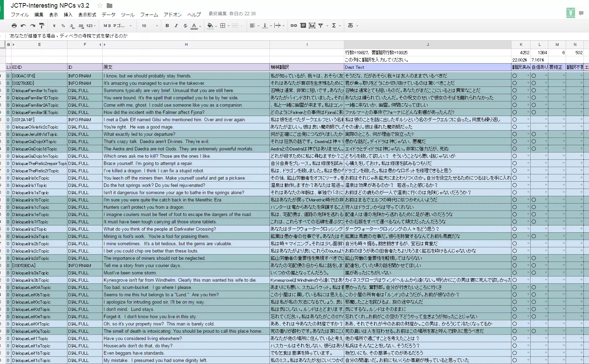Increase decimal places

81,26
